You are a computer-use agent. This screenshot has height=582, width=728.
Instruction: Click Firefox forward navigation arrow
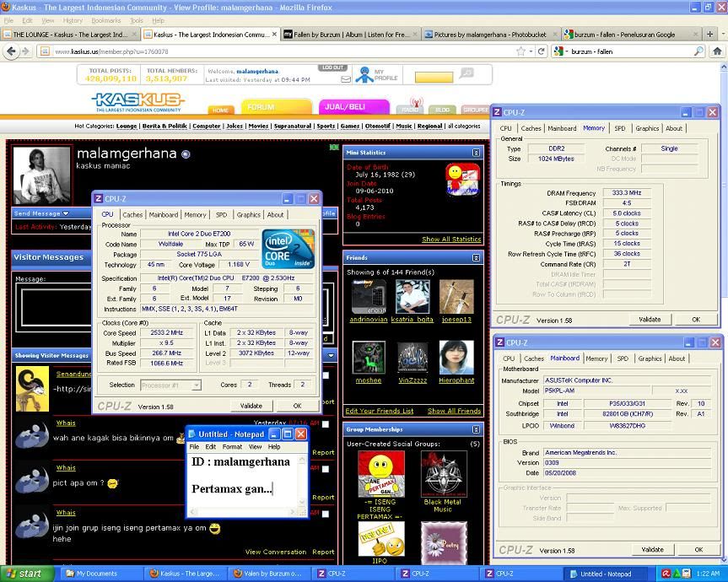pos(25,51)
